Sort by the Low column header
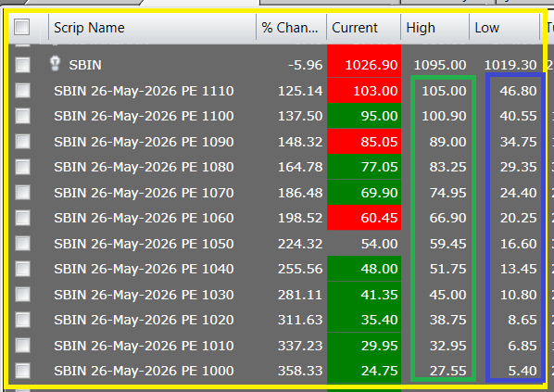Viewport: 554px width, 392px height. click(x=505, y=28)
